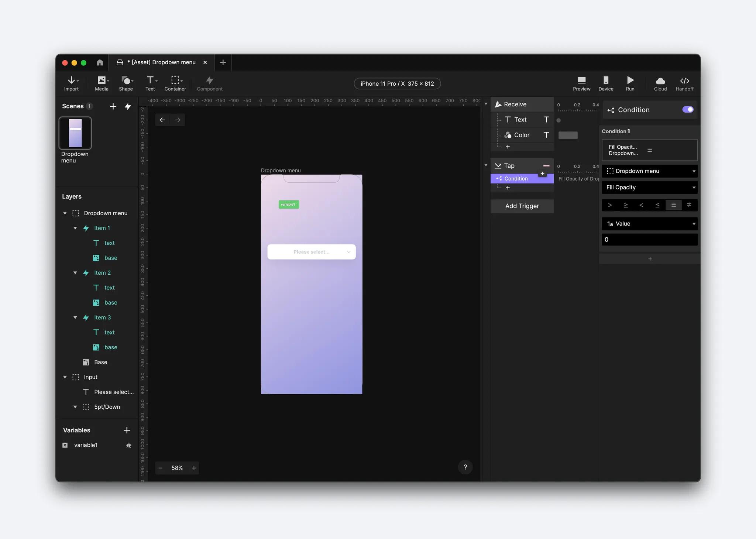Remove the Tap trigger with minus icon
The height and width of the screenshot is (539, 756).
546,166
